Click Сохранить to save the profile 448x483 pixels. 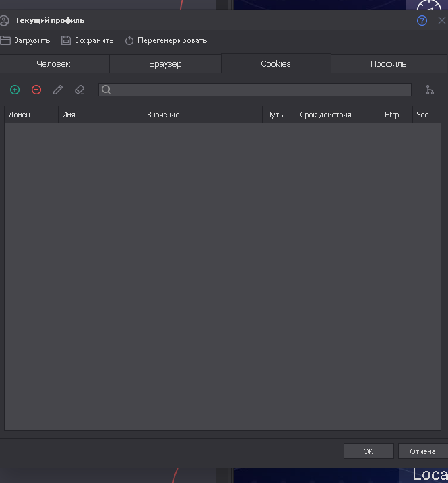[87, 40]
